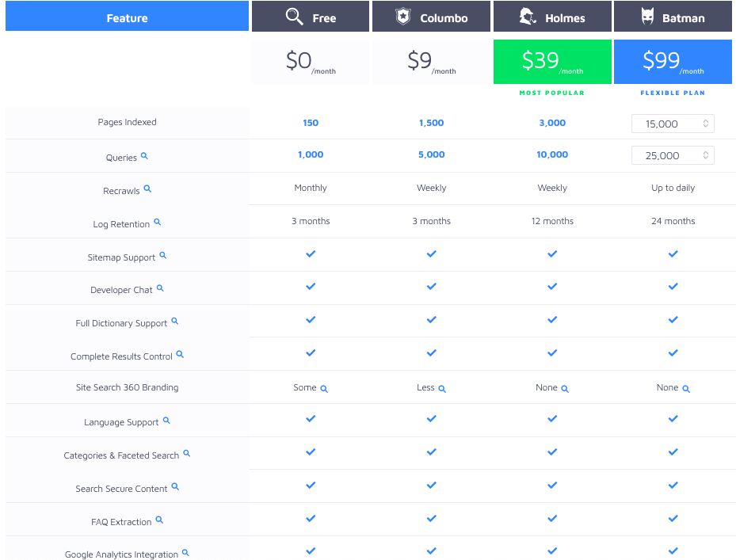The image size is (736, 560).
Task: Click the badge icon on Columbo plan
Action: click(402, 17)
